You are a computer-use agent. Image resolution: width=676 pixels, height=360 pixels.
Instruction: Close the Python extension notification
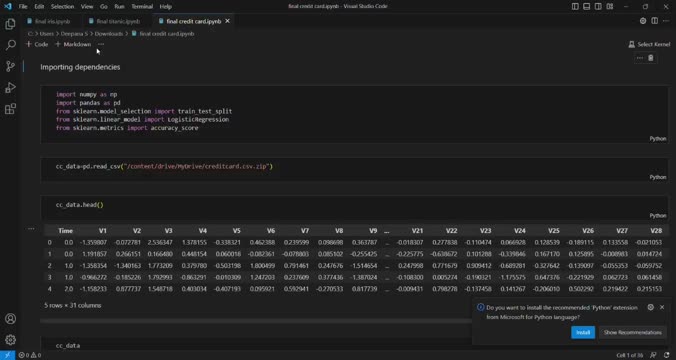point(662,307)
